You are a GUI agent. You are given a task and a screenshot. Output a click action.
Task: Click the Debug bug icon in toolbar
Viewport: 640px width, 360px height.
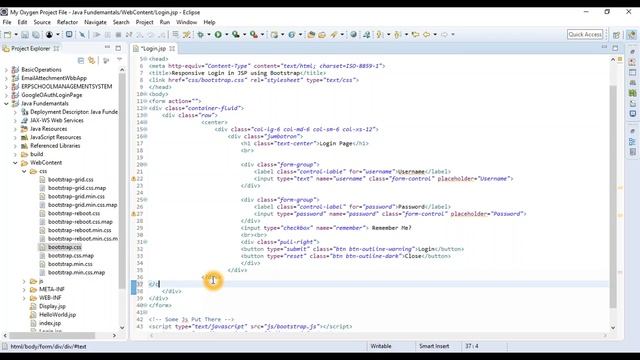point(200,35)
